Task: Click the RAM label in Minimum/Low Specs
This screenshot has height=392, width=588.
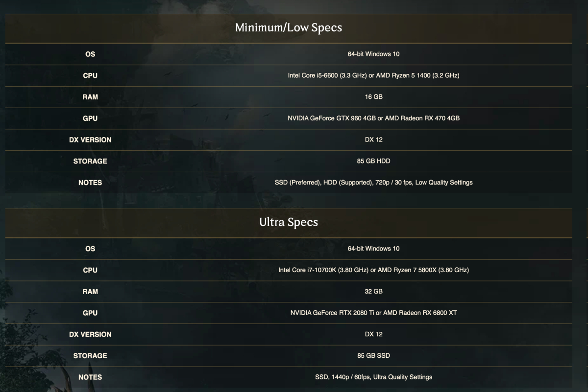Action: (90, 97)
